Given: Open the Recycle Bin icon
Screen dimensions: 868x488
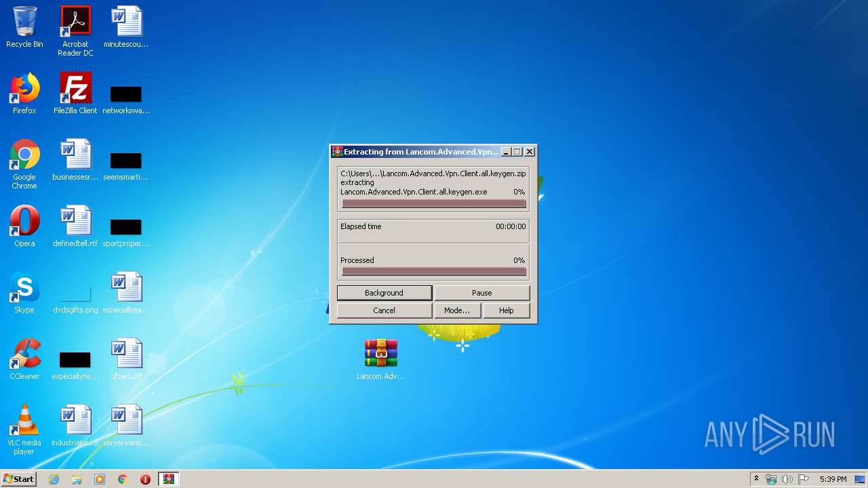Looking at the screenshot, I should point(24,28).
